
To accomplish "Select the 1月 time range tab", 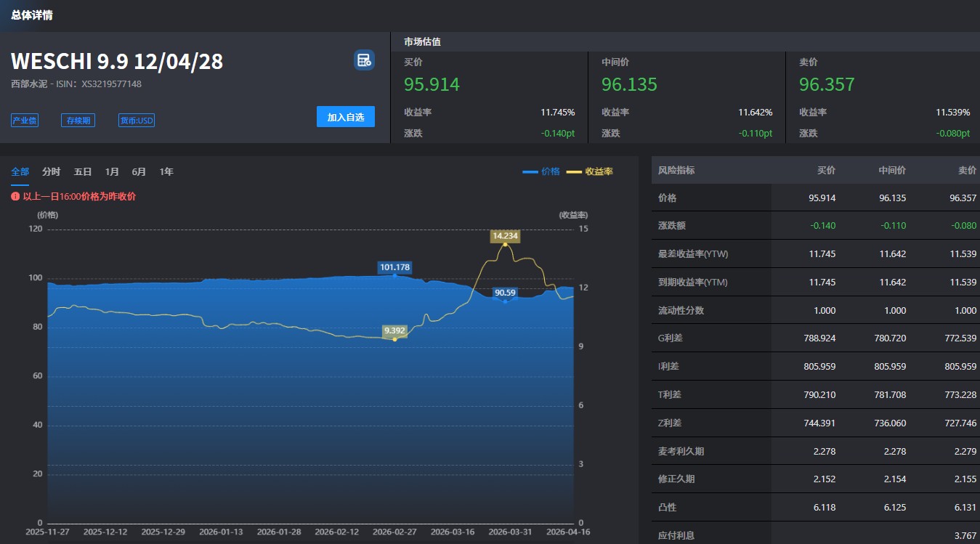I will 112,172.
